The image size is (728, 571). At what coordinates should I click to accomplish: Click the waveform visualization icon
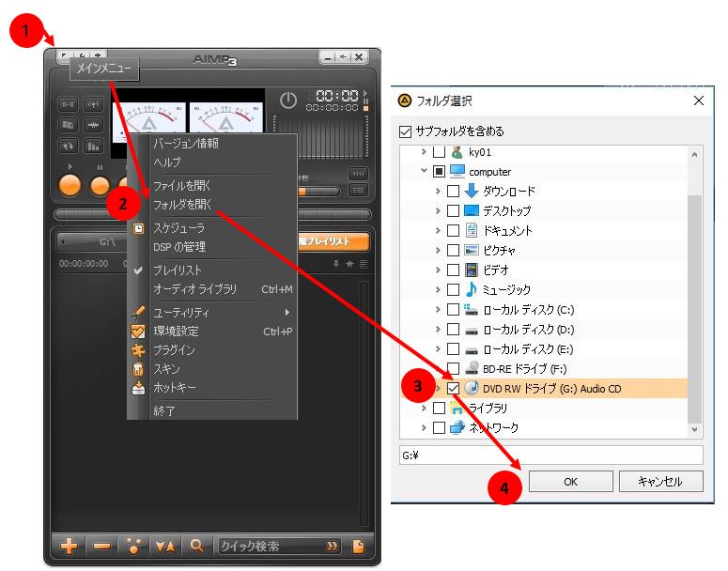pos(93,125)
